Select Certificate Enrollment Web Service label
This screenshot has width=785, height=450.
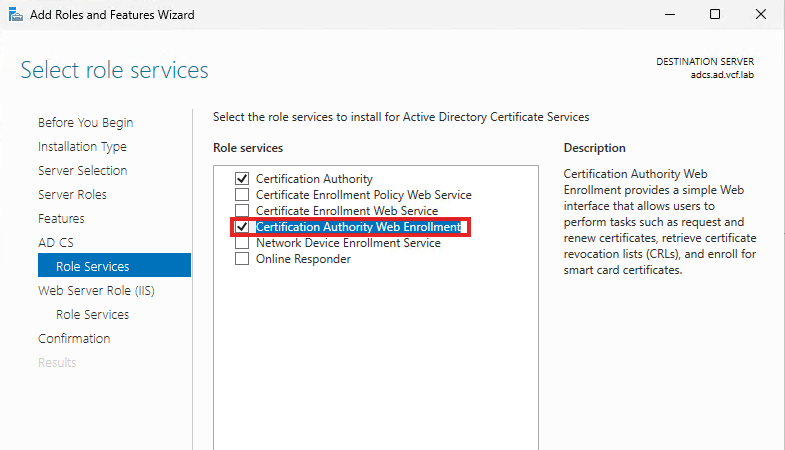347,211
